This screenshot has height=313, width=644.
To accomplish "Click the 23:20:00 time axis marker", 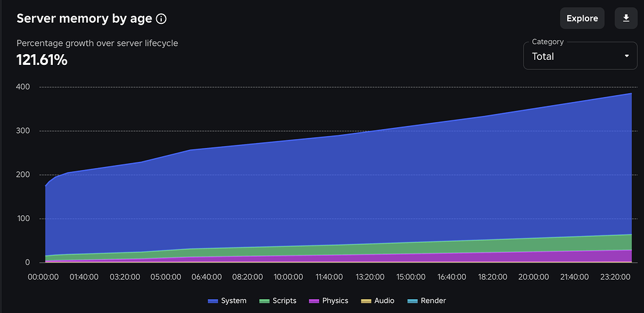I will point(616,276).
